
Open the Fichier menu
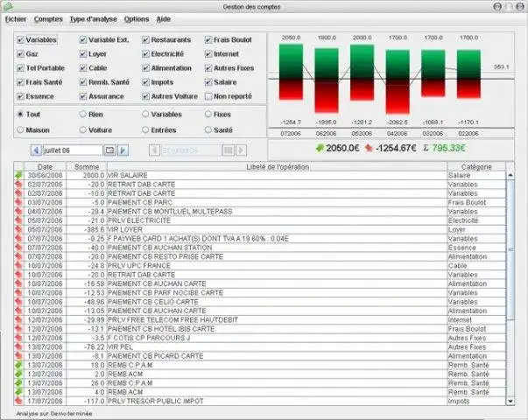click(x=16, y=19)
